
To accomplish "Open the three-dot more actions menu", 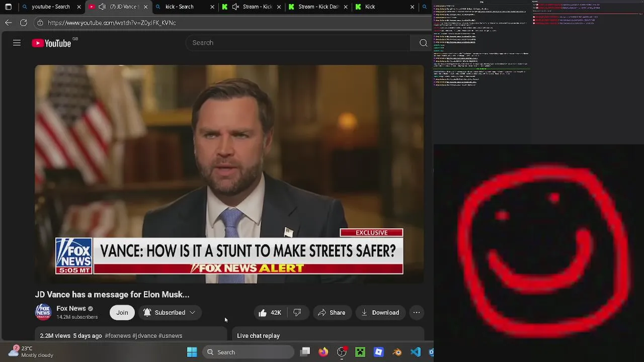I will pyautogui.click(x=417, y=313).
